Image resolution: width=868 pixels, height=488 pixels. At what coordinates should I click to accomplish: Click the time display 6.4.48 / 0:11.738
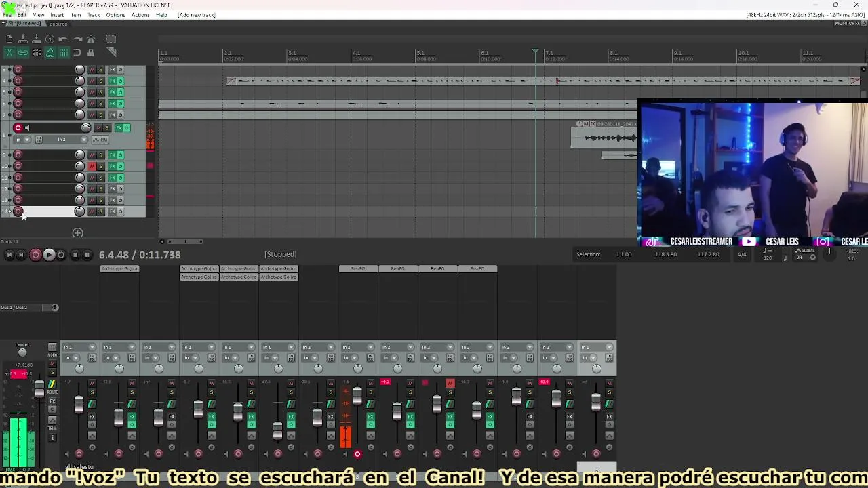140,255
